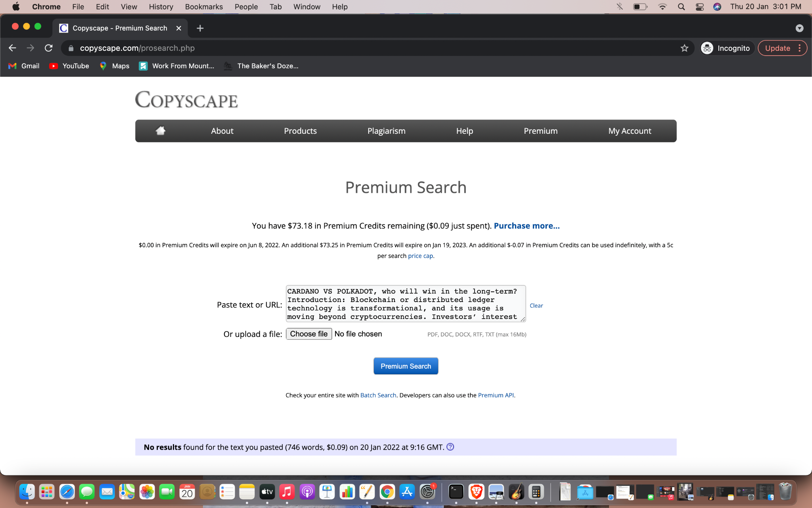Open the Help navigation item

pyautogui.click(x=464, y=131)
